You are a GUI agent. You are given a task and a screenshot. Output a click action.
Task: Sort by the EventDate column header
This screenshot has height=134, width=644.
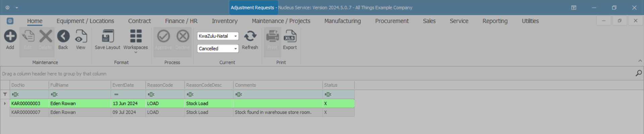[128, 85]
